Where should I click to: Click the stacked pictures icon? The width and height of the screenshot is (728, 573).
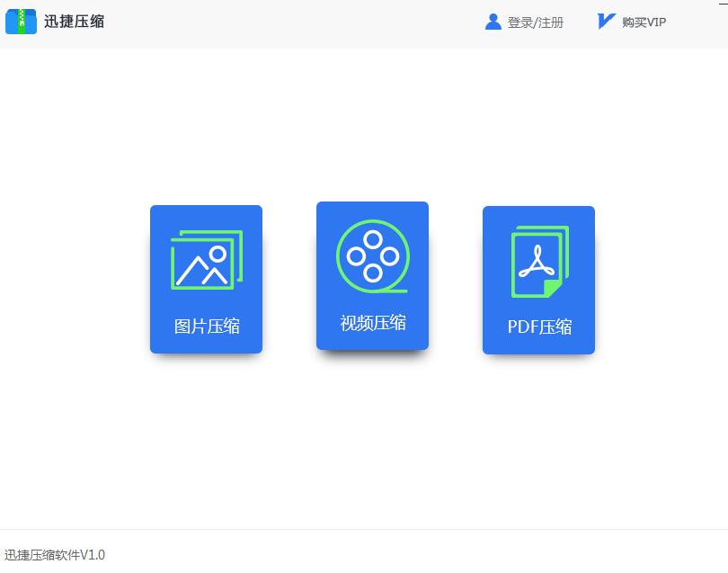(x=207, y=260)
